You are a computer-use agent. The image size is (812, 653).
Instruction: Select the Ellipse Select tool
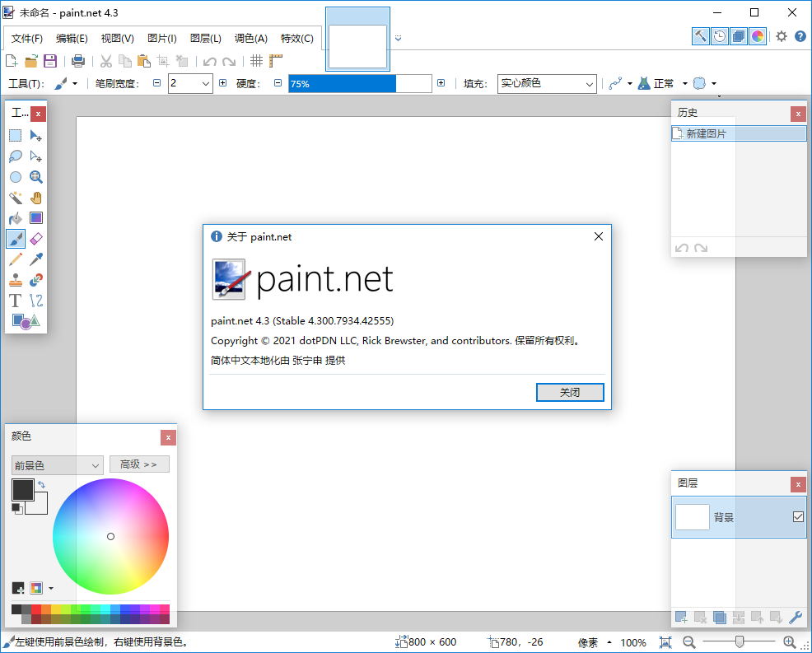[x=16, y=177]
